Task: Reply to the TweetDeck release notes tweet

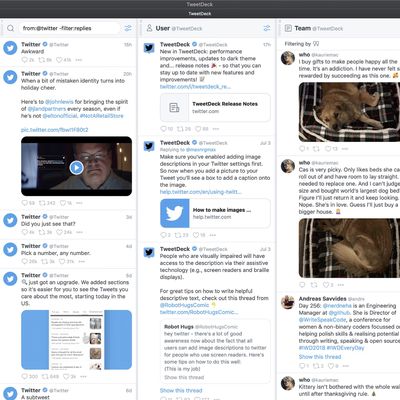Action: [x=163, y=129]
